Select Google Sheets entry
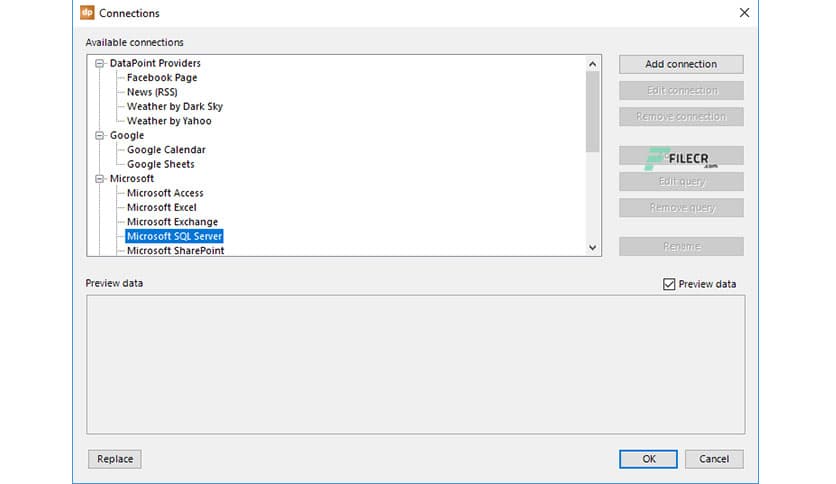The height and width of the screenshot is (484, 836). point(160,164)
